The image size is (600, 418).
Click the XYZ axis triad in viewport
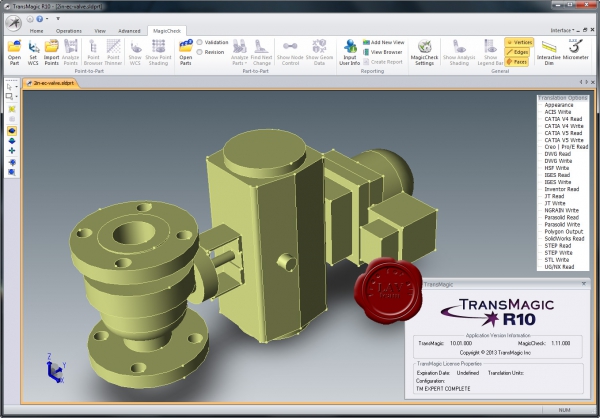coord(56,368)
